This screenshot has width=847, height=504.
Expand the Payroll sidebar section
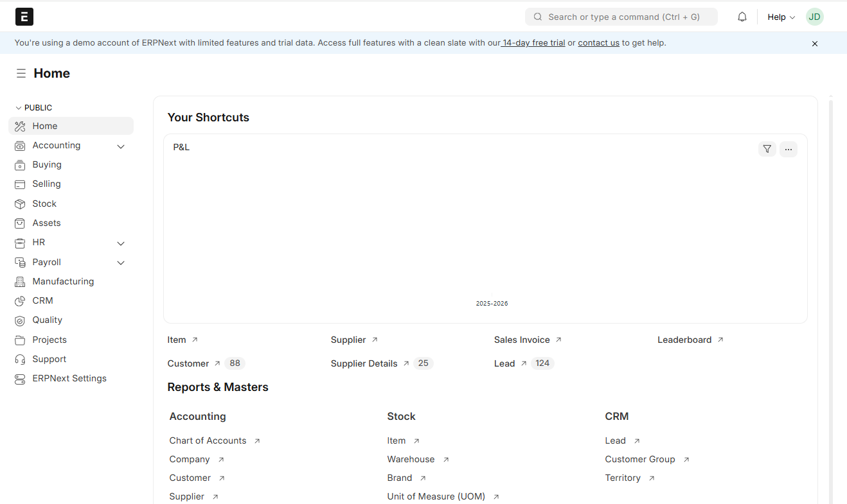121,263
